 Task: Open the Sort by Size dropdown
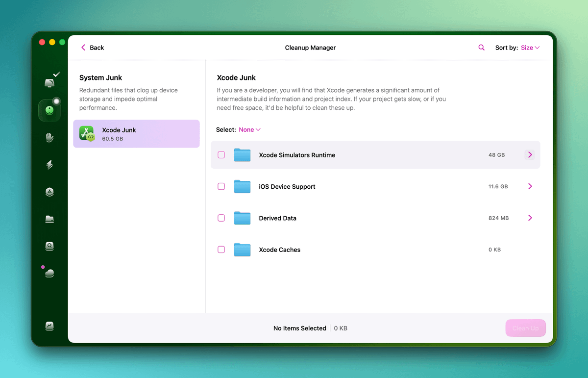(530, 48)
